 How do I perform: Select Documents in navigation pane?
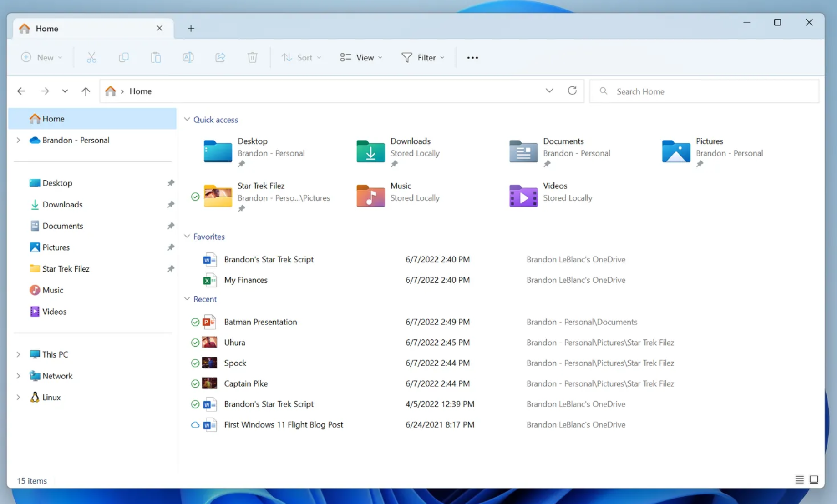point(92,226)
